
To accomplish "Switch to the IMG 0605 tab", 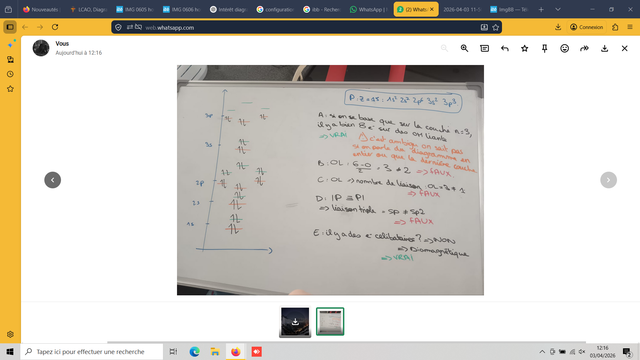I will 135,9.
